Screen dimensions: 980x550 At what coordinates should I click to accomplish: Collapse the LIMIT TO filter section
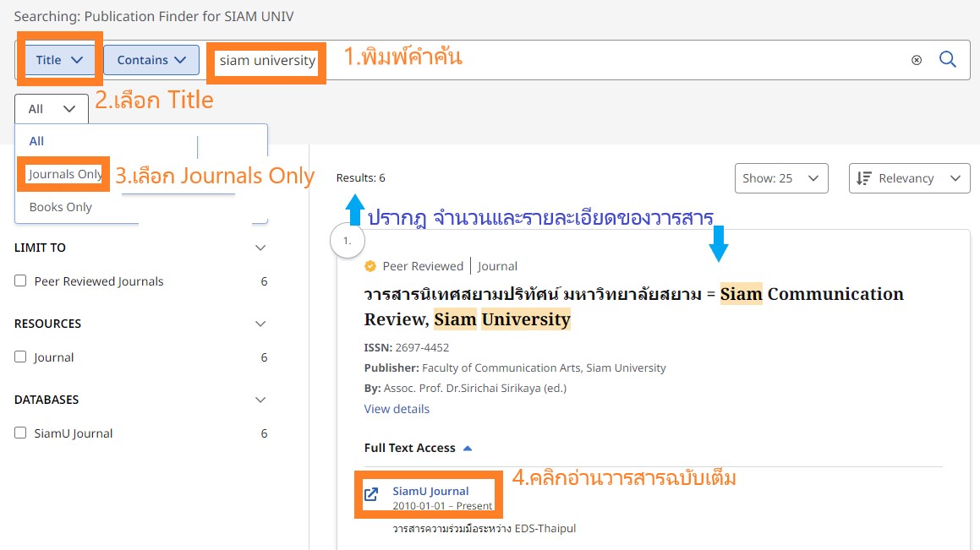point(260,248)
